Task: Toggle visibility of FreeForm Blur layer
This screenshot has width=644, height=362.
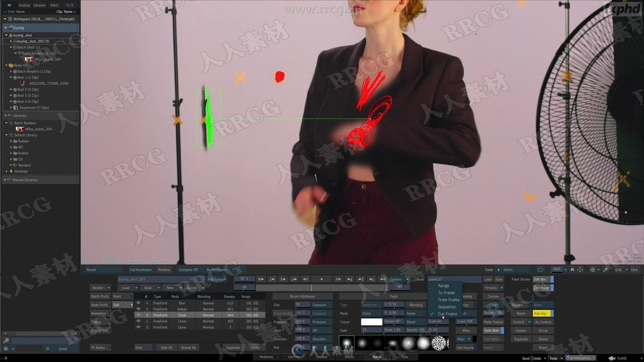Action: click(139, 303)
